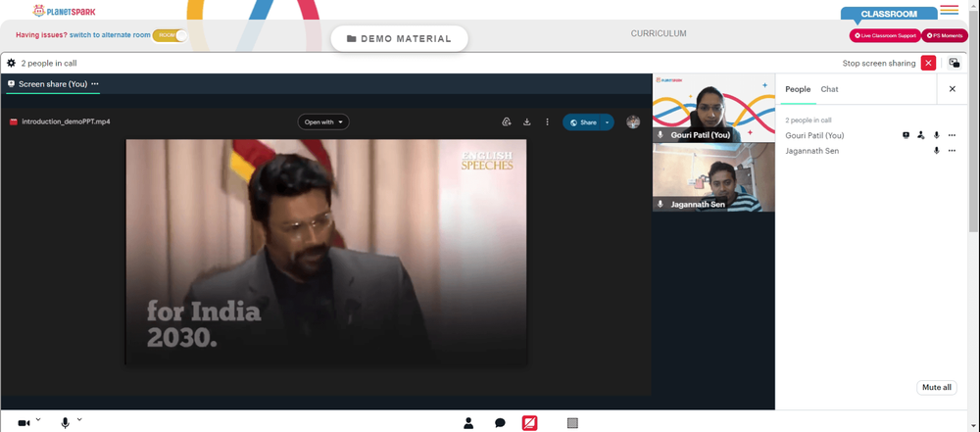This screenshot has height=432, width=980.
Task: Expand the Open with dropdown
Action: click(323, 121)
